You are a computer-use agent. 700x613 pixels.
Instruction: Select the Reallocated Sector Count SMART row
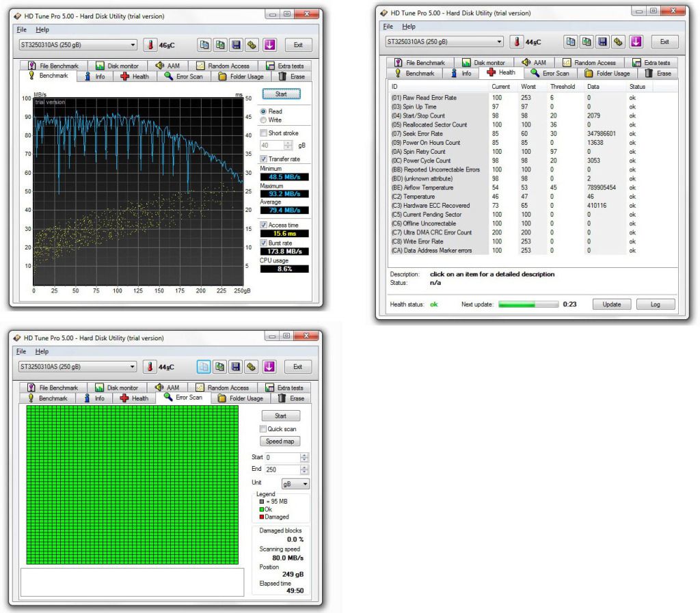[x=429, y=125]
